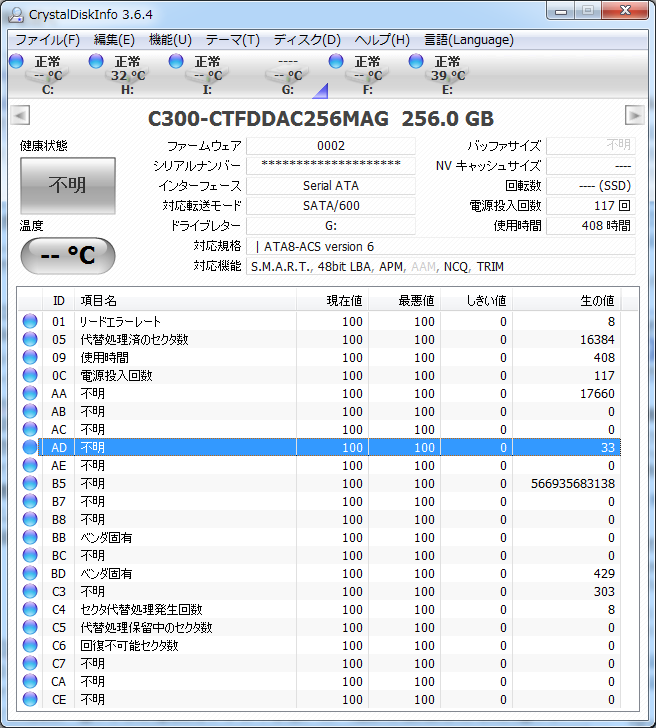Click status icon for attribute C3
Viewport: 656px width, 728px height.
tap(30, 591)
